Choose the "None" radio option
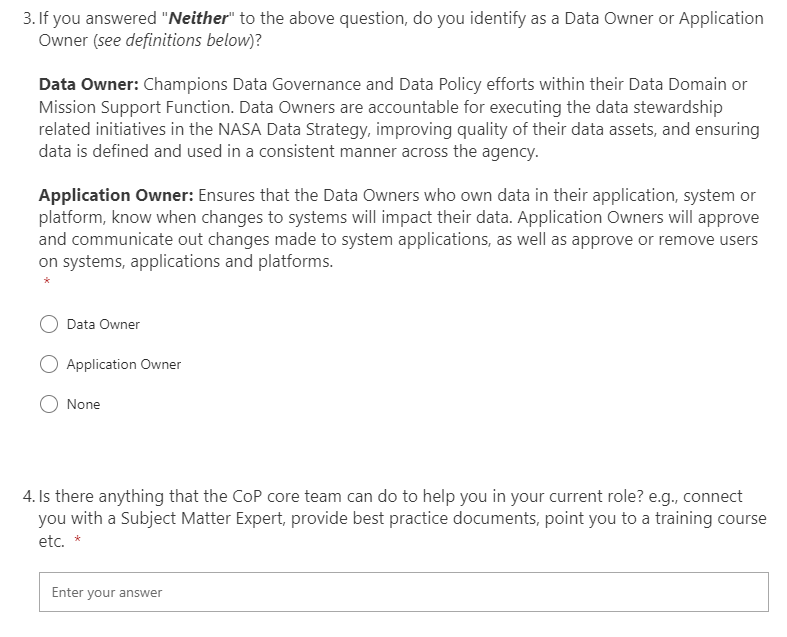This screenshot has width=787, height=637. pos(49,404)
